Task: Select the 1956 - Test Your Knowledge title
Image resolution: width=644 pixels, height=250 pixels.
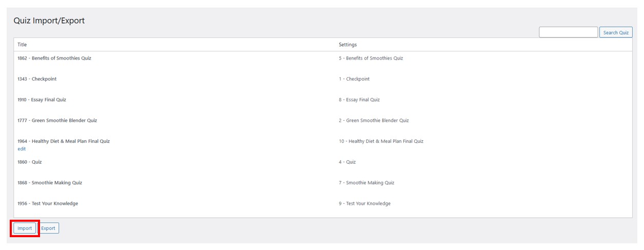Action: [x=48, y=204]
